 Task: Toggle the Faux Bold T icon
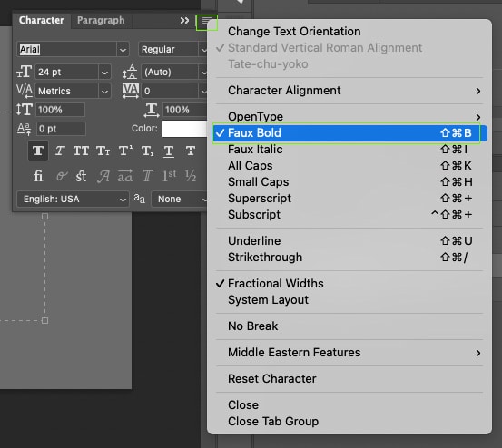tap(38, 151)
